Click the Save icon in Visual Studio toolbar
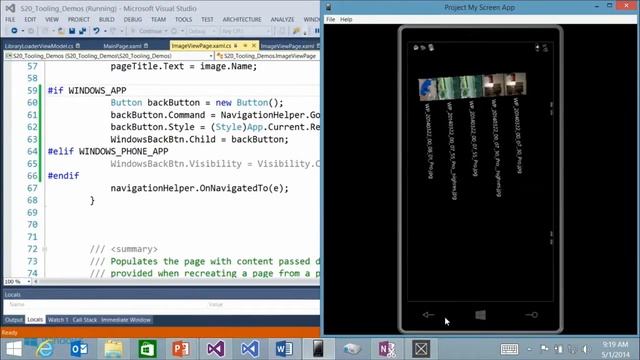The width and height of the screenshot is (640, 360). click(72, 31)
